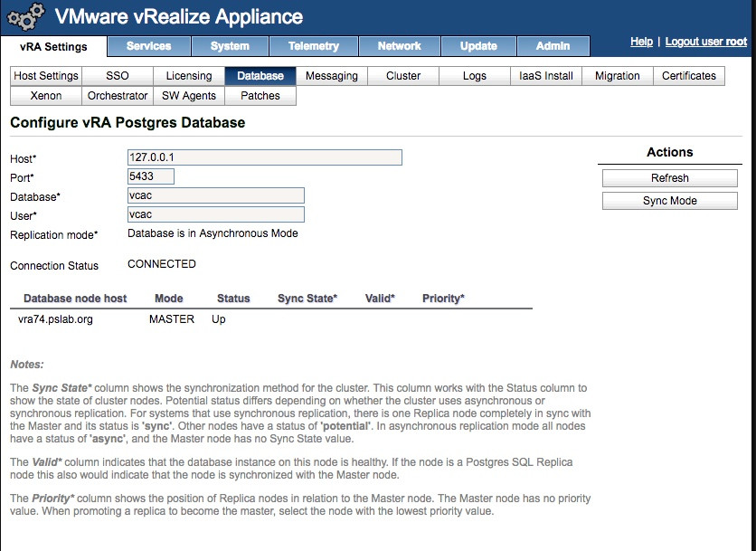This screenshot has width=756, height=551.
Task: Open the Update tab
Action: coord(478,46)
